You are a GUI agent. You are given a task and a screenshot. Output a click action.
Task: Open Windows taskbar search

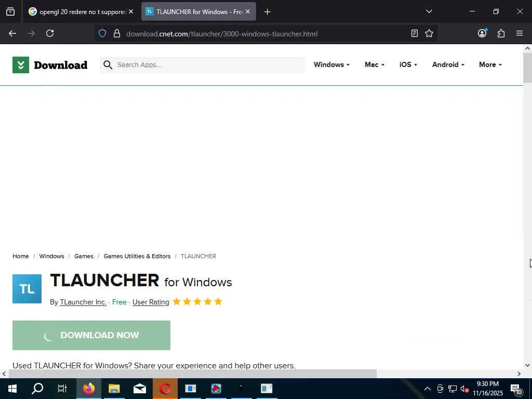point(37,389)
